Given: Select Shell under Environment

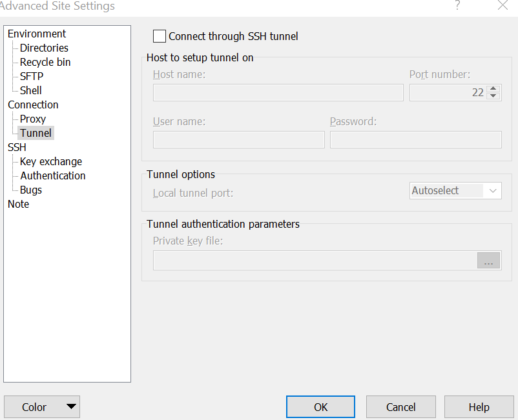Looking at the screenshot, I should (31, 90).
